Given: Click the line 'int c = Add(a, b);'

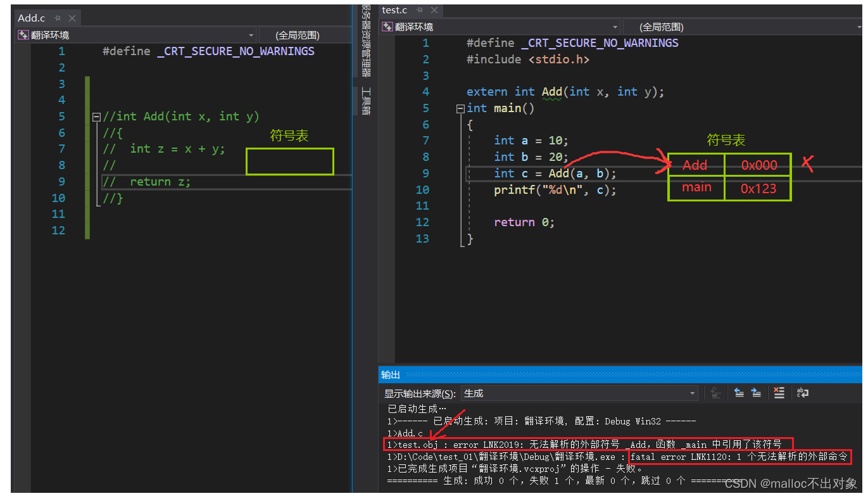Looking at the screenshot, I should (x=555, y=174).
